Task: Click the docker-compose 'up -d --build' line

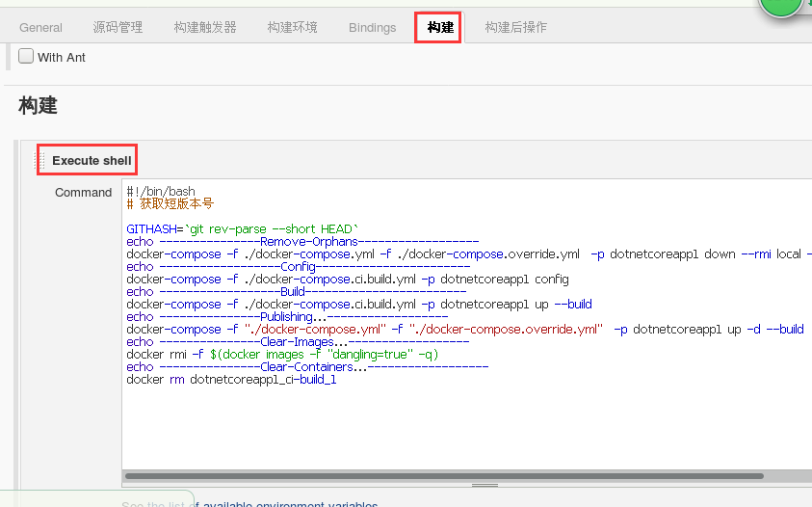Action: (x=465, y=330)
